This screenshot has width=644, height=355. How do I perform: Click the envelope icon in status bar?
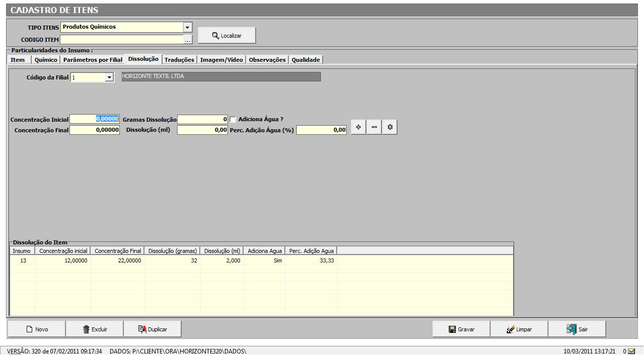point(631,351)
